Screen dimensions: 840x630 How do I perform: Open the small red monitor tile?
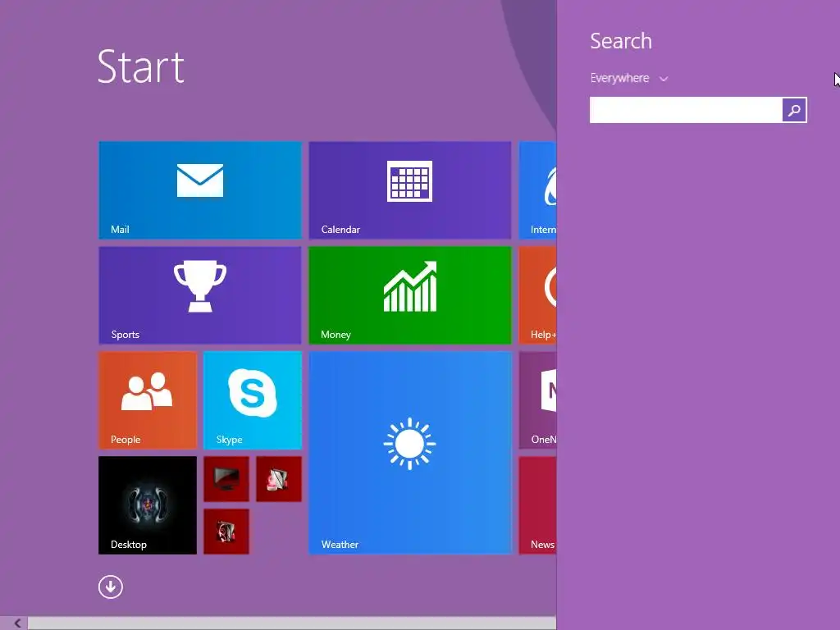pos(226,479)
